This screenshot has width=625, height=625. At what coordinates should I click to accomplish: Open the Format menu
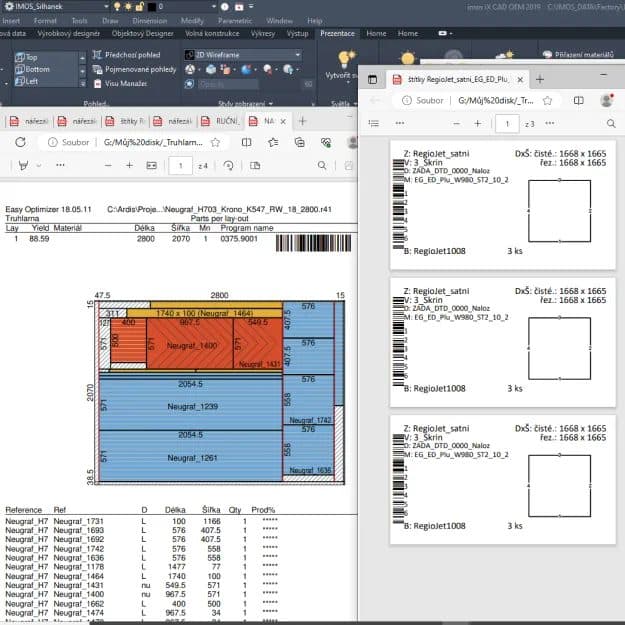[x=45, y=21]
